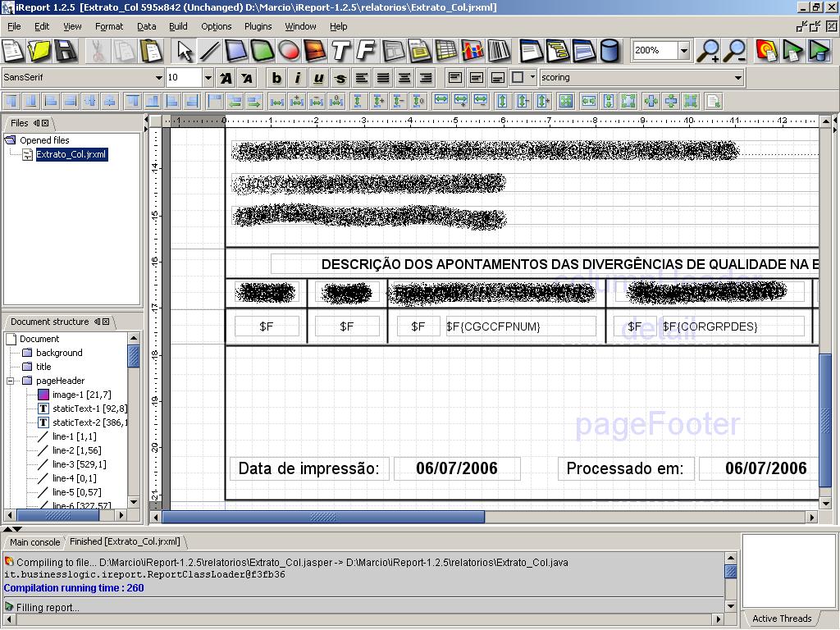
Task: Set text align right
Action: (426, 78)
